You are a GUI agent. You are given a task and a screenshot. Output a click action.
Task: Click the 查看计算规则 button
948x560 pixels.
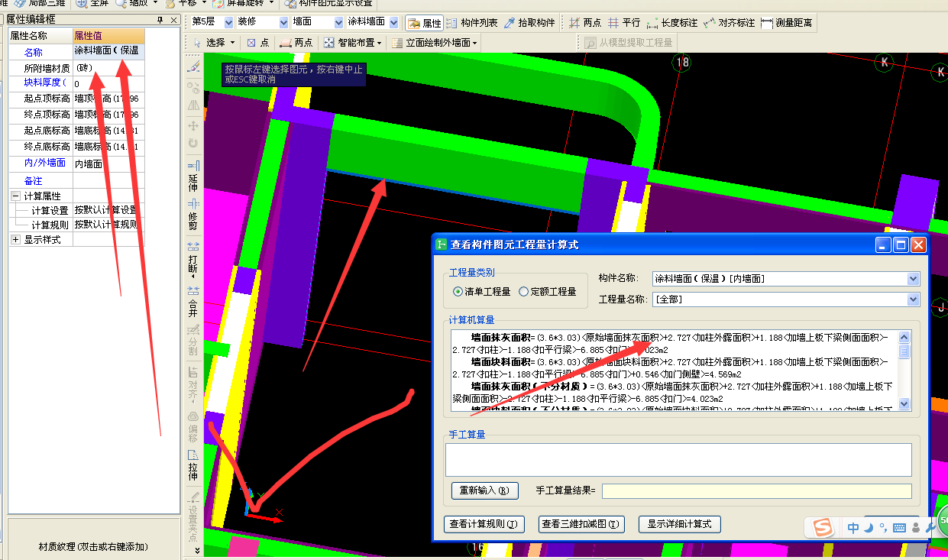click(x=484, y=524)
